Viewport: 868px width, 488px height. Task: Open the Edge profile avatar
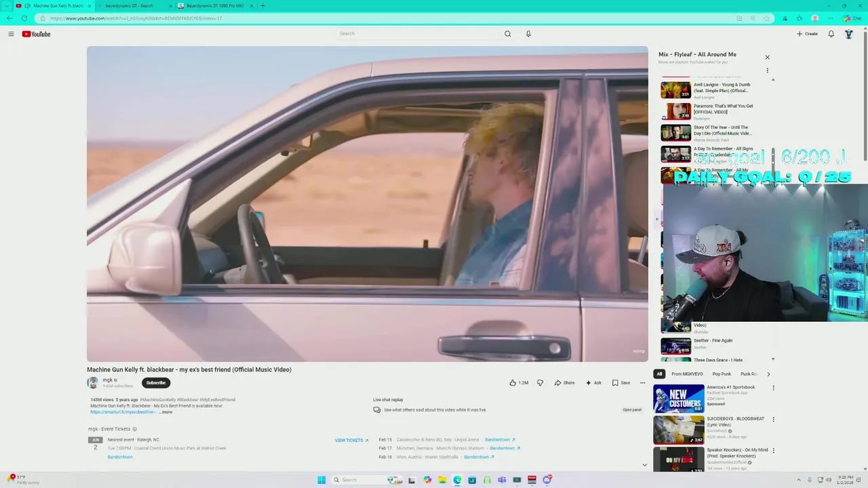coord(814,18)
